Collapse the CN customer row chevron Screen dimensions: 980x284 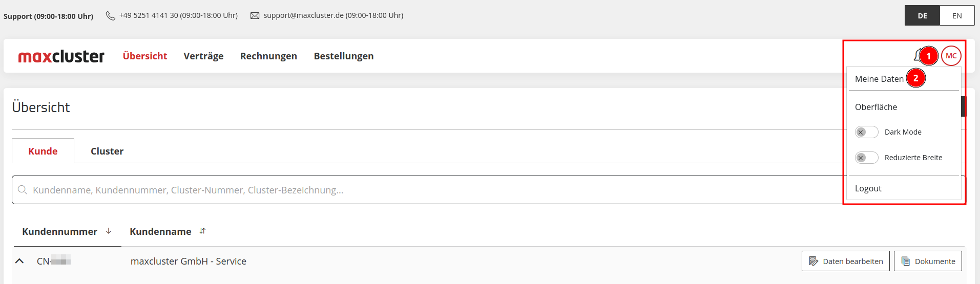tap(19, 261)
